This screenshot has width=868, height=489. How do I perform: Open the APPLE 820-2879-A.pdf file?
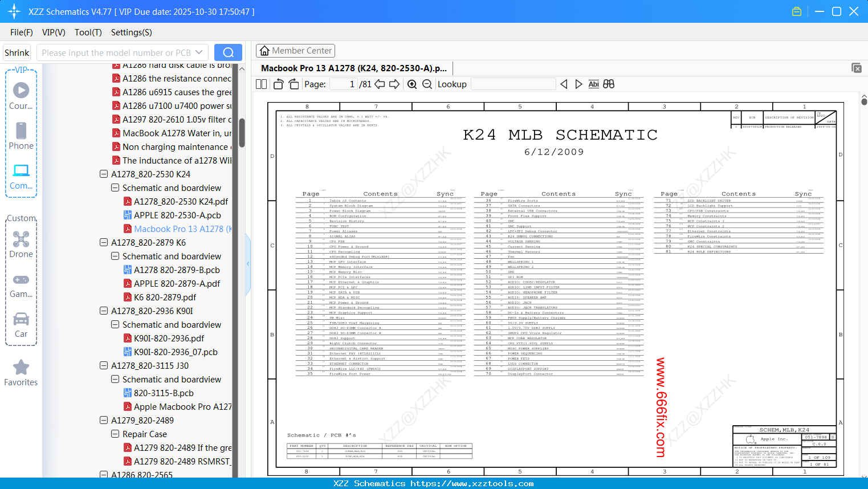click(x=177, y=284)
